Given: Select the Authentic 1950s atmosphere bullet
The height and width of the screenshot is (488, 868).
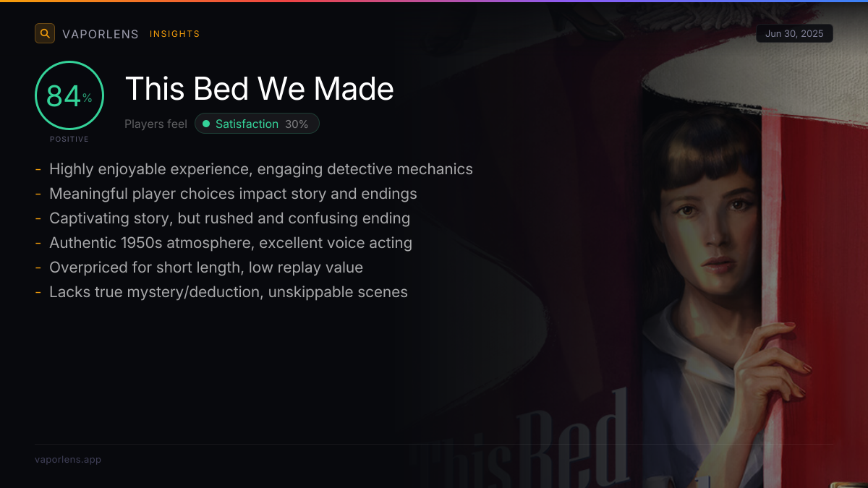Looking at the screenshot, I should pyautogui.click(x=231, y=243).
